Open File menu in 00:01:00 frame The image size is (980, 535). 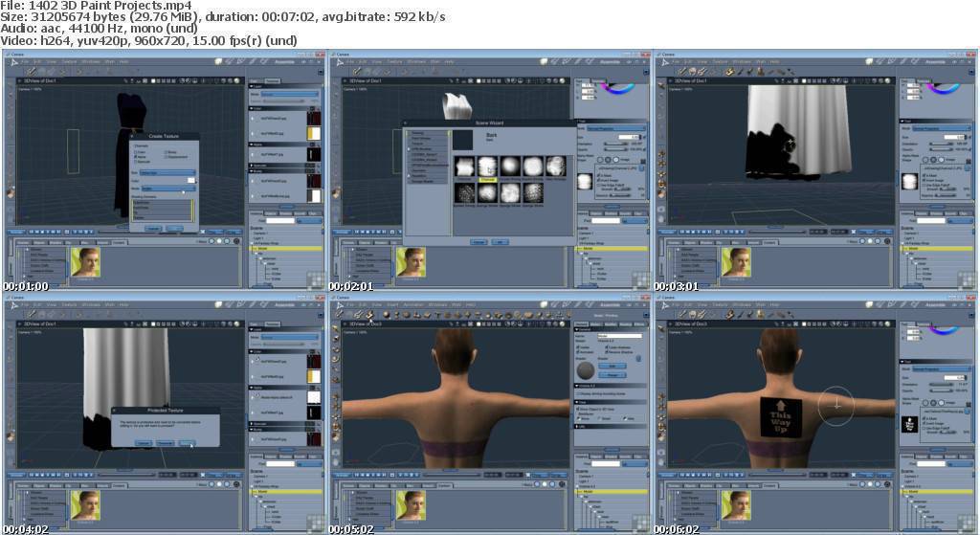tap(25, 61)
